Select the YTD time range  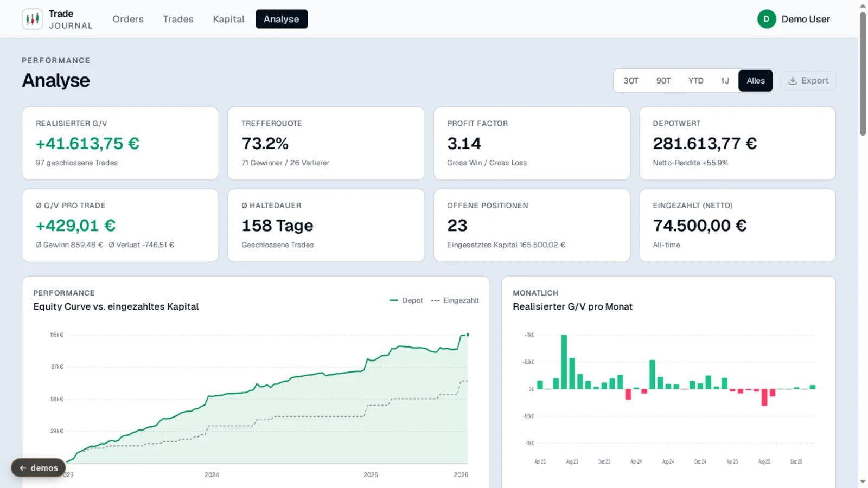pos(696,80)
